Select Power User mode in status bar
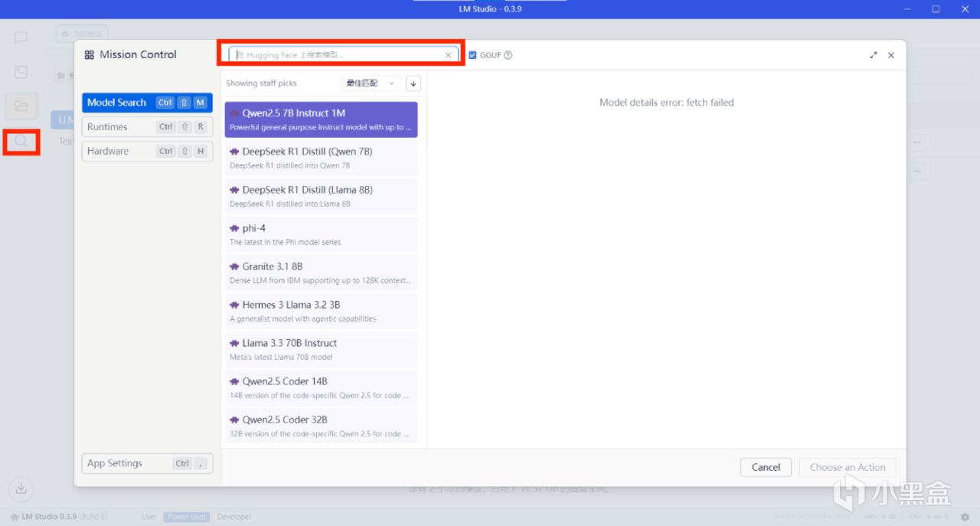The height and width of the screenshot is (526, 980). click(187, 517)
